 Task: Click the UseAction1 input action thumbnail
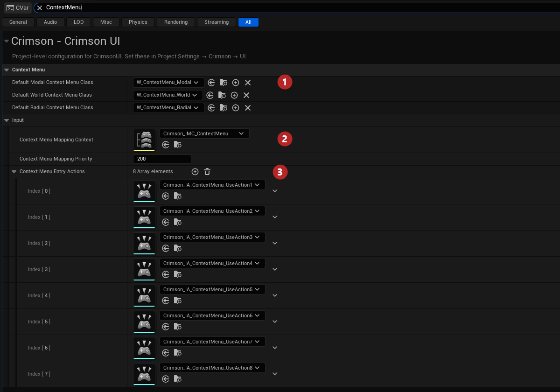point(144,191)
